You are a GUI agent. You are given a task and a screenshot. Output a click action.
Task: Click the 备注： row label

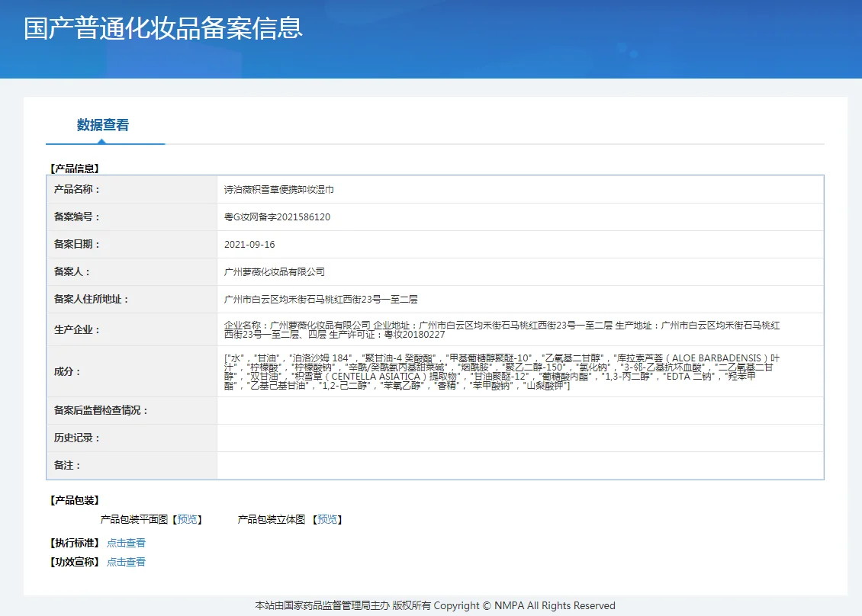(x=67, y=466)
